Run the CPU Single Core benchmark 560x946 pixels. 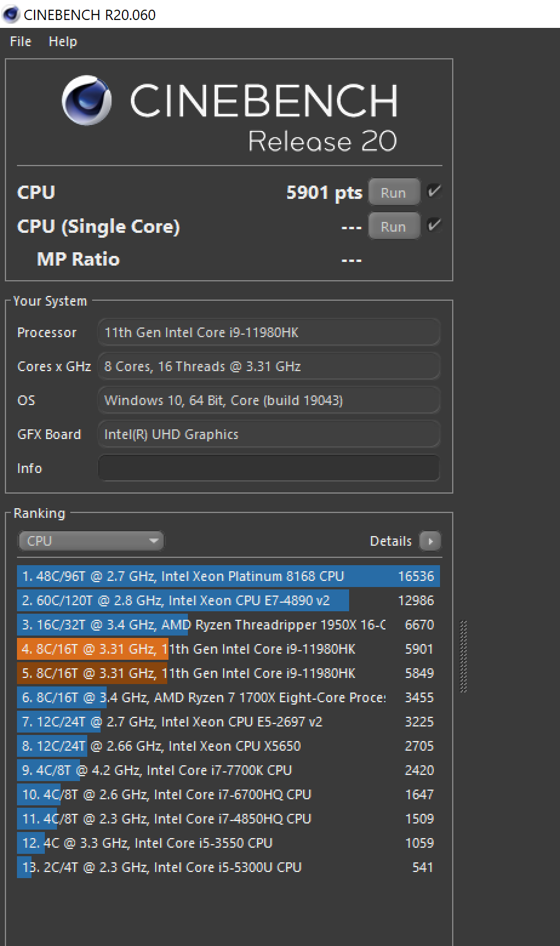pos(393,227)
